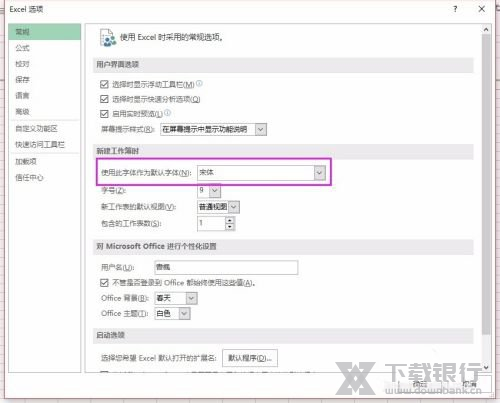Click 包含的工作表数 number field
The height and width of the screenshot is (403, 500).
point(211,223)
